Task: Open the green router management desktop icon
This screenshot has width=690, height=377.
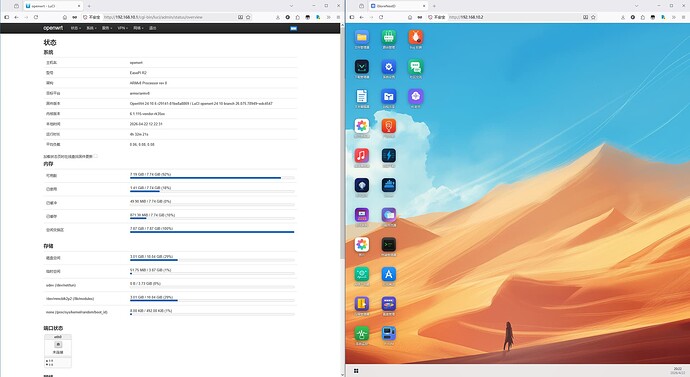Action: click(389, 37)
